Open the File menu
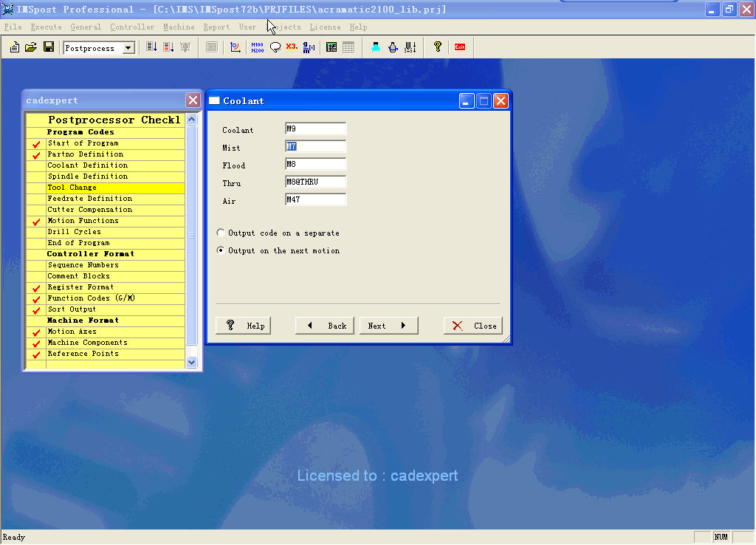Image resolution: width=756 pixels, height=545 pixels. [x=13, y=27]
